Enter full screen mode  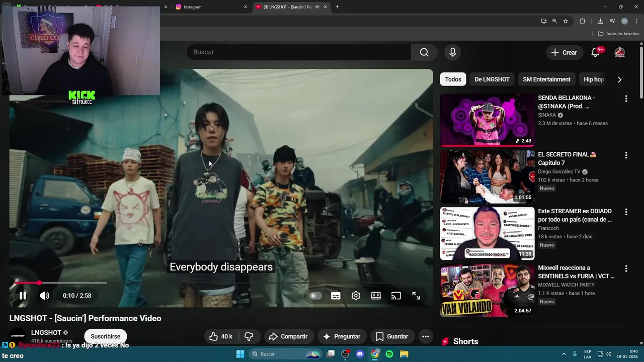416,296
